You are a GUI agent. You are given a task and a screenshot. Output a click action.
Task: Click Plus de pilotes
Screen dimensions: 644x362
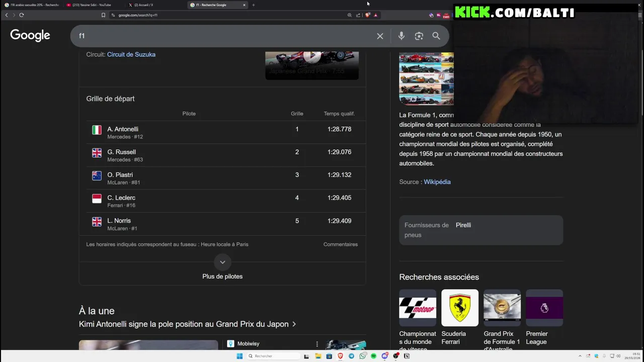222,277
